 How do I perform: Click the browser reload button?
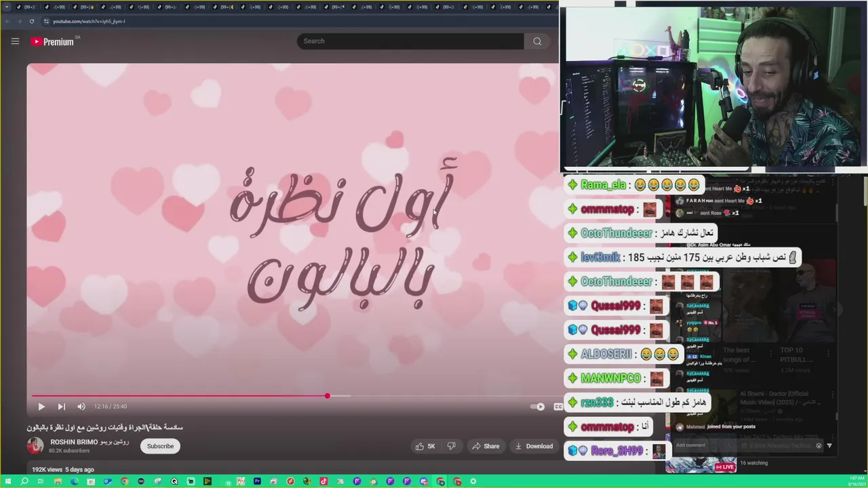(31, 21)
